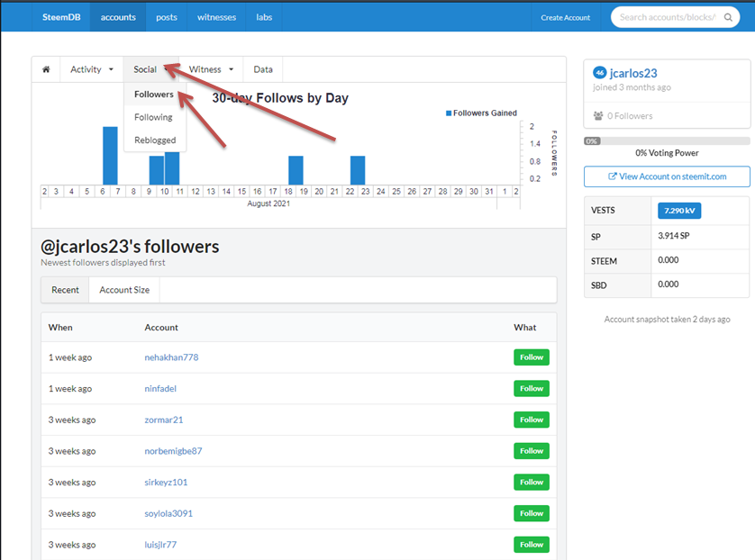Open the posts navbar item
This screenshot has height=560, width=755.
pos(167,17)
